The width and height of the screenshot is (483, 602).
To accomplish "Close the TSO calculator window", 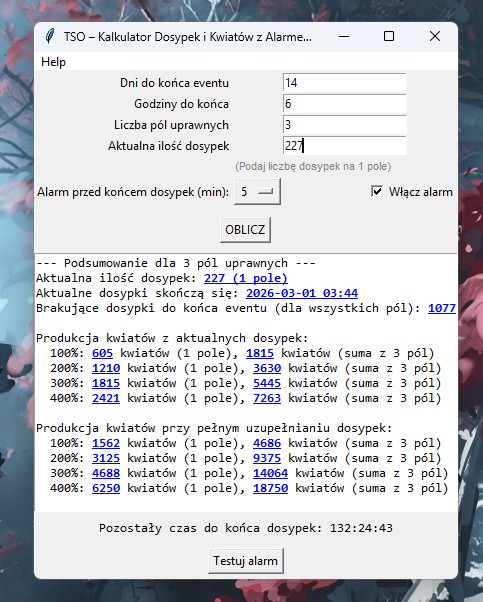I will pos(435,36).
